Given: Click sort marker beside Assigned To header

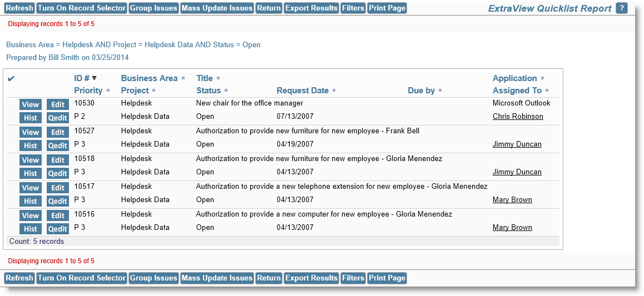Looking at the screenshot, I should [x=547, y=91].
